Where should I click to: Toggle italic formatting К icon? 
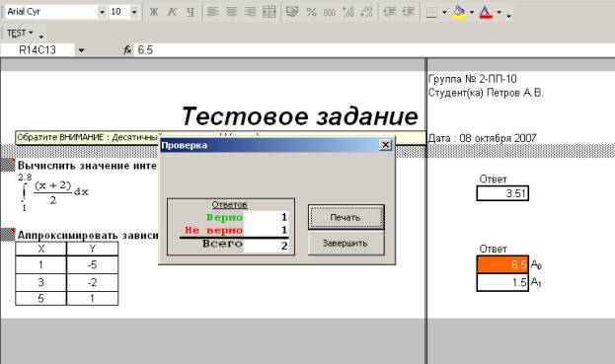click(172, 12)
